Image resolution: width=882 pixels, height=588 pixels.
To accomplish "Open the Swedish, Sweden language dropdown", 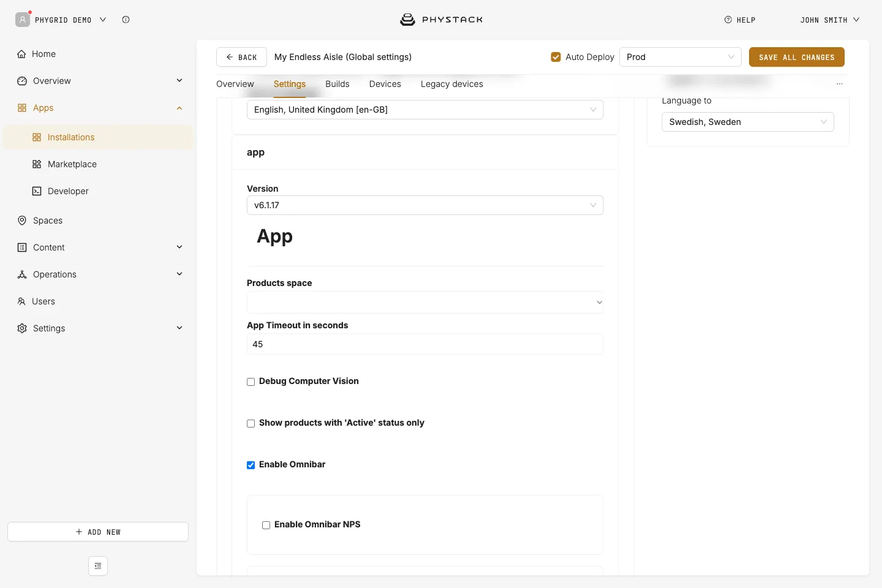I will click(x=748, y=122).
